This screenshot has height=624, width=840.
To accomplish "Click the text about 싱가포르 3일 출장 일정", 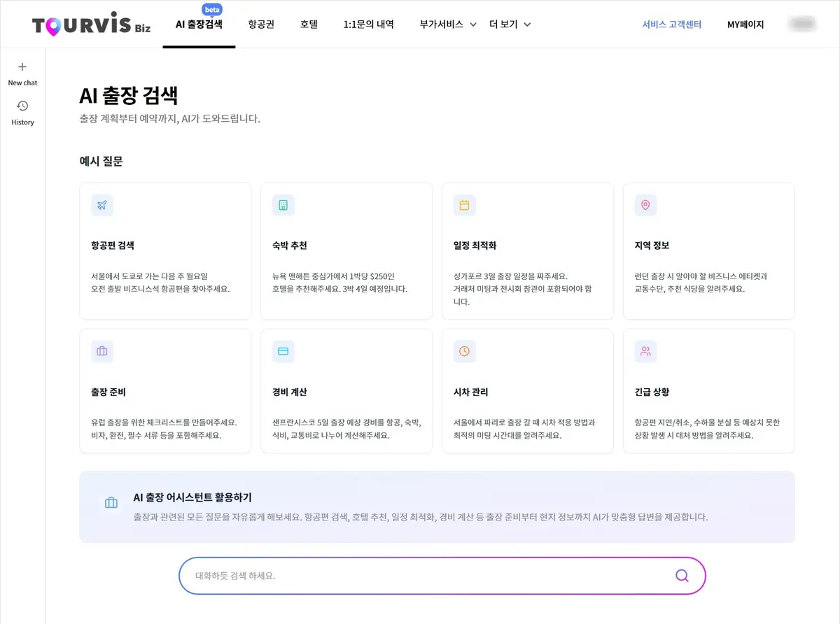I will click(x=522, y=289).
